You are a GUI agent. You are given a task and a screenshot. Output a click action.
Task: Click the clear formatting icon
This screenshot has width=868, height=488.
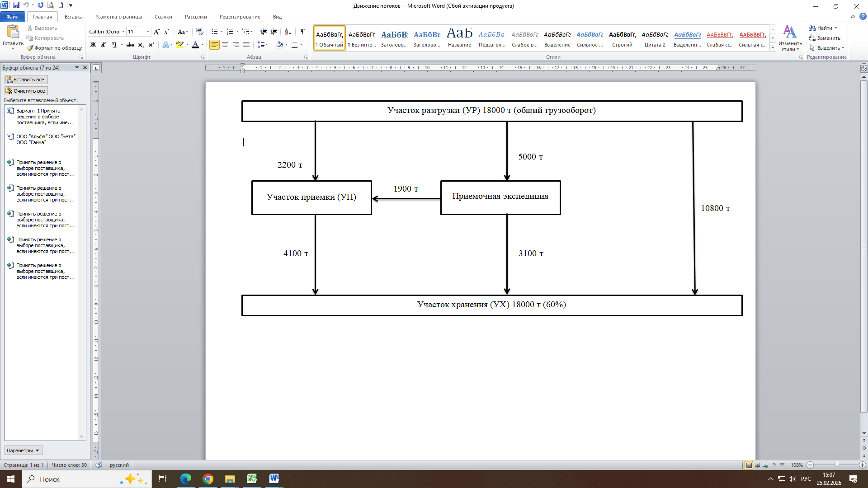pyautogui.click(x=199, y=32)
